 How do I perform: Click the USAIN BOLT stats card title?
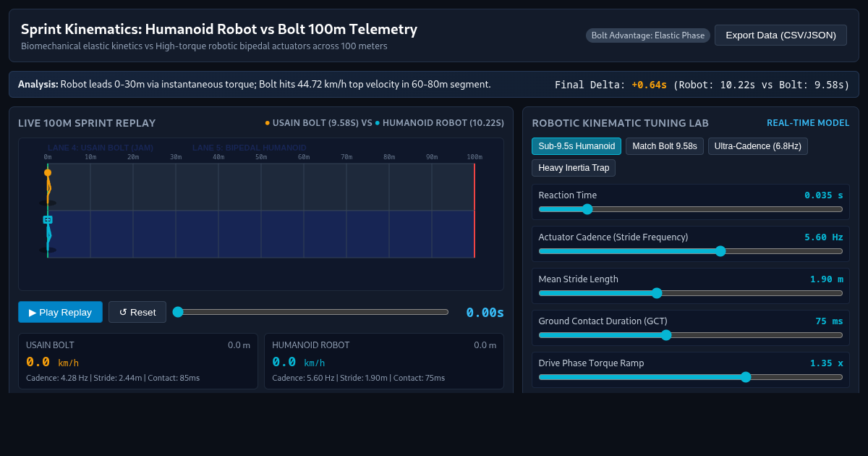click(x=50, y=345)
